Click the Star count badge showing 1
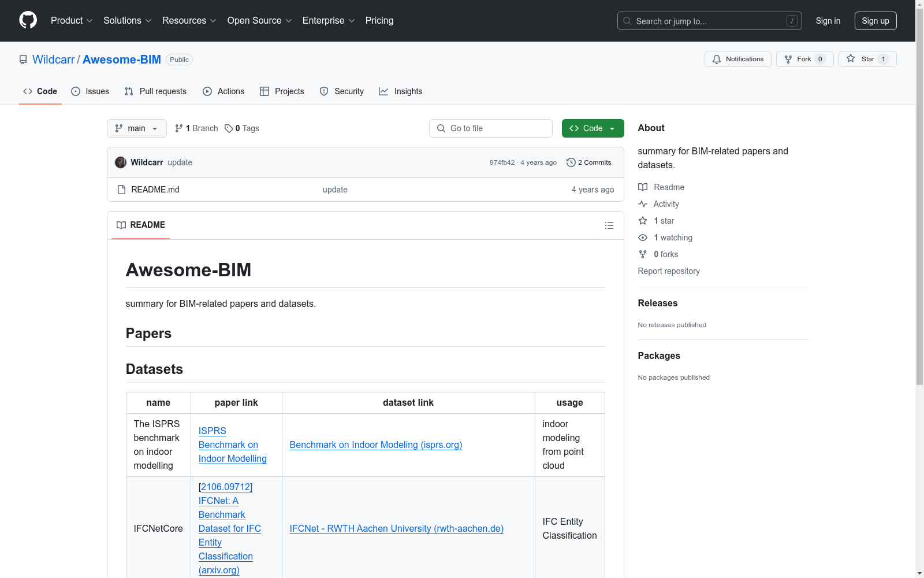This screenshot has width=924, height=578. pos(883,59)
